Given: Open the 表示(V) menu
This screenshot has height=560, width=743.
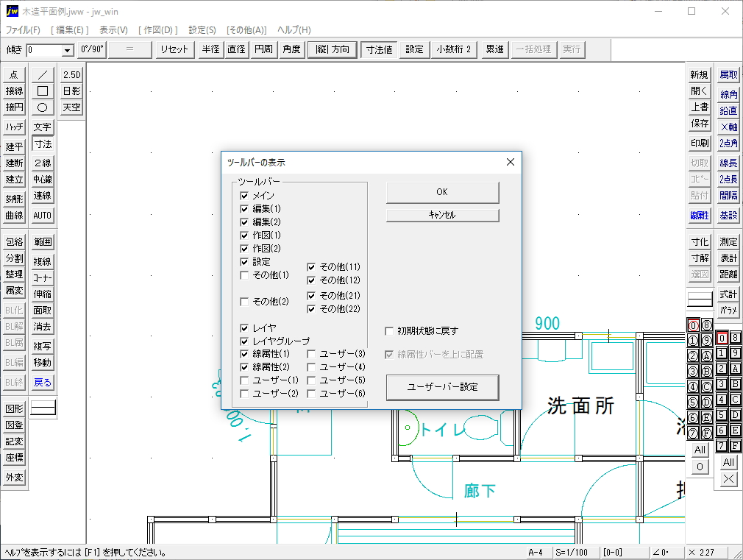Looking at the screenshot, I should [x=113, y=30].
